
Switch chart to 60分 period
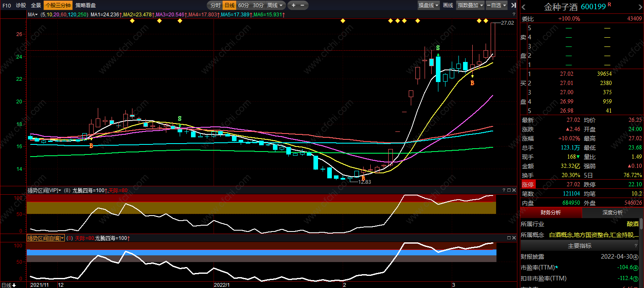click(243, 5)
